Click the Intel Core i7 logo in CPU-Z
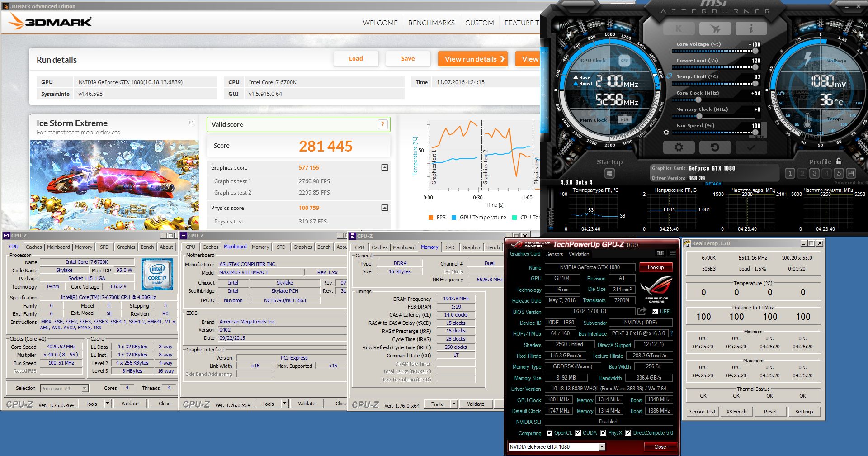868x456 pixels. (157, 274)
